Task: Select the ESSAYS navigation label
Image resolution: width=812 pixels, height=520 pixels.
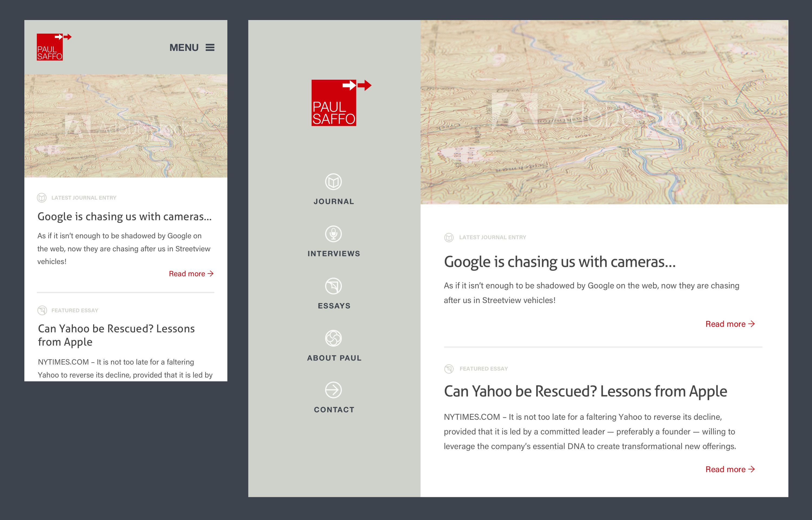Action: tap(334, 306)
